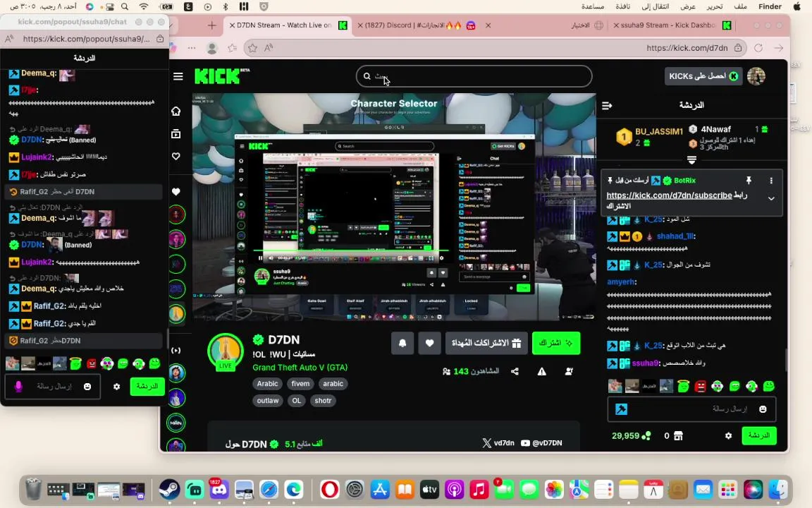Viewport: 812px width, 508px height.
Task: Open chat settings gear in main Kick chat
Action: pos(729,436)
